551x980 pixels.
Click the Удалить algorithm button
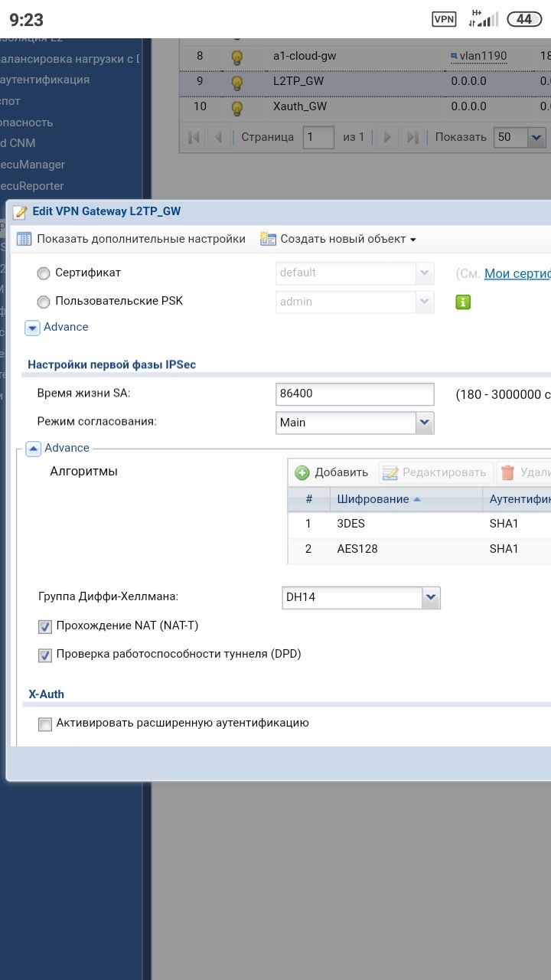(523, 472)
